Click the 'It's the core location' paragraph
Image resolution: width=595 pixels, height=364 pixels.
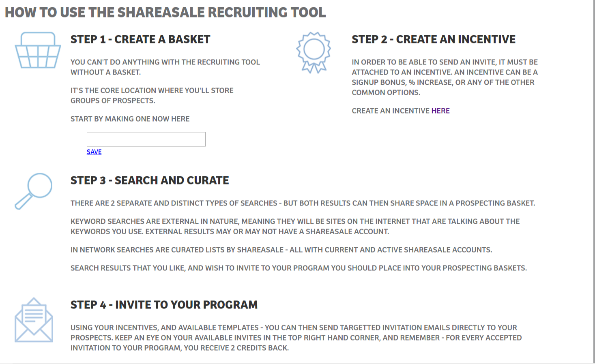click(x=152, y=95)
